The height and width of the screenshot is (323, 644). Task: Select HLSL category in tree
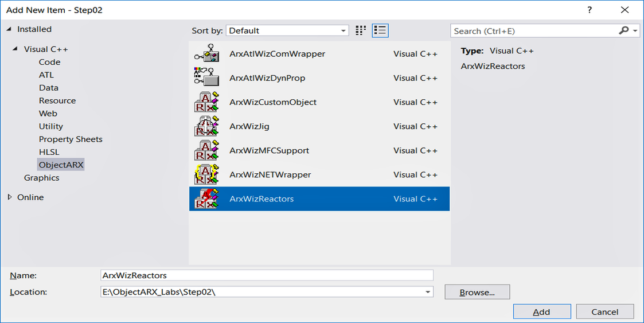coord(49,152)
